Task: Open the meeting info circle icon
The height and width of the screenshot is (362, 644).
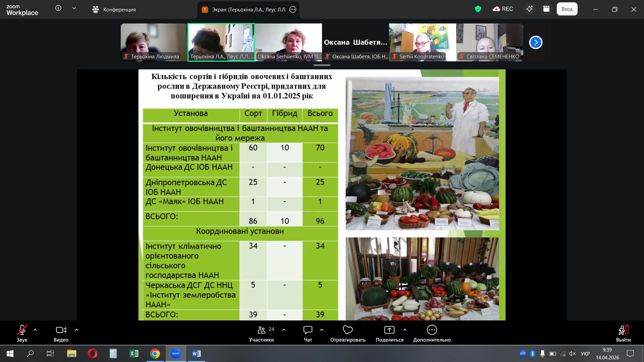Action: (x=58, y=8)
